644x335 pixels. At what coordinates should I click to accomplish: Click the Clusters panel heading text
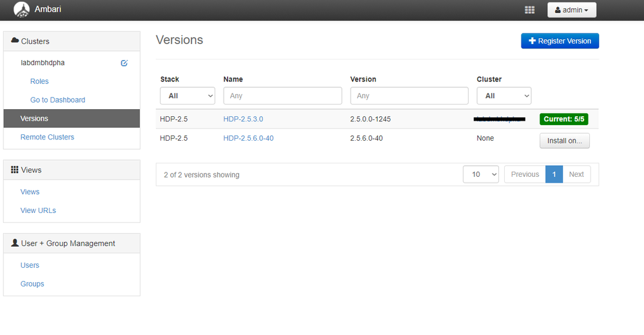point(35,41)
